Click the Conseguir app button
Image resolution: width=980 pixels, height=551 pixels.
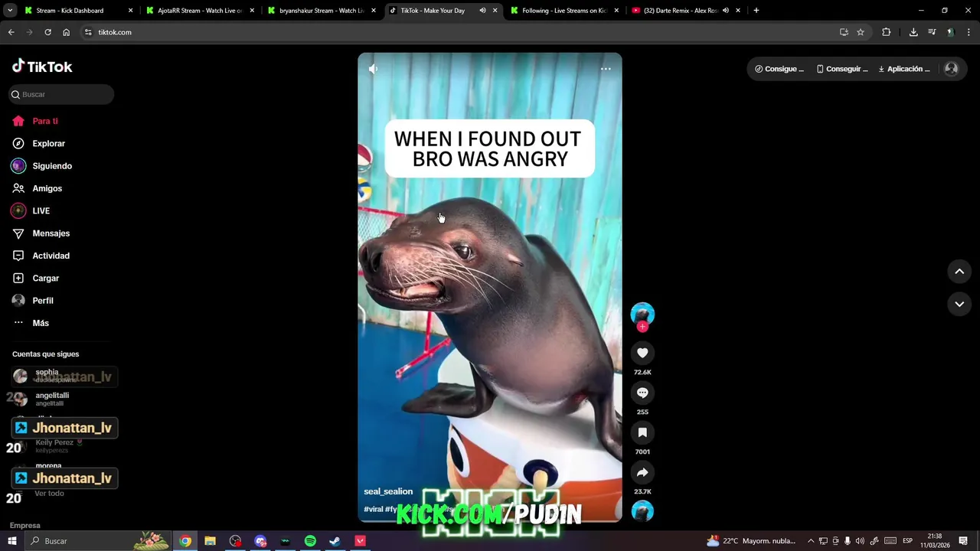(841, 69)
